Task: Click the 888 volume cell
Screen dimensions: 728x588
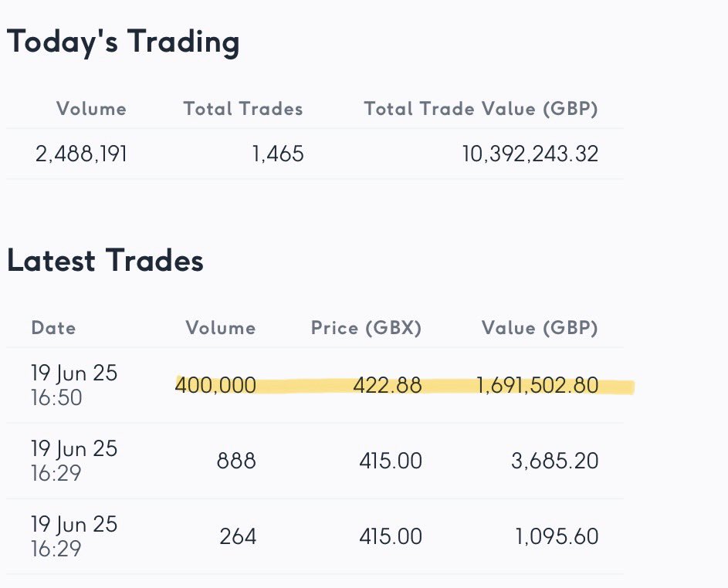Action: tap(238, 461)
